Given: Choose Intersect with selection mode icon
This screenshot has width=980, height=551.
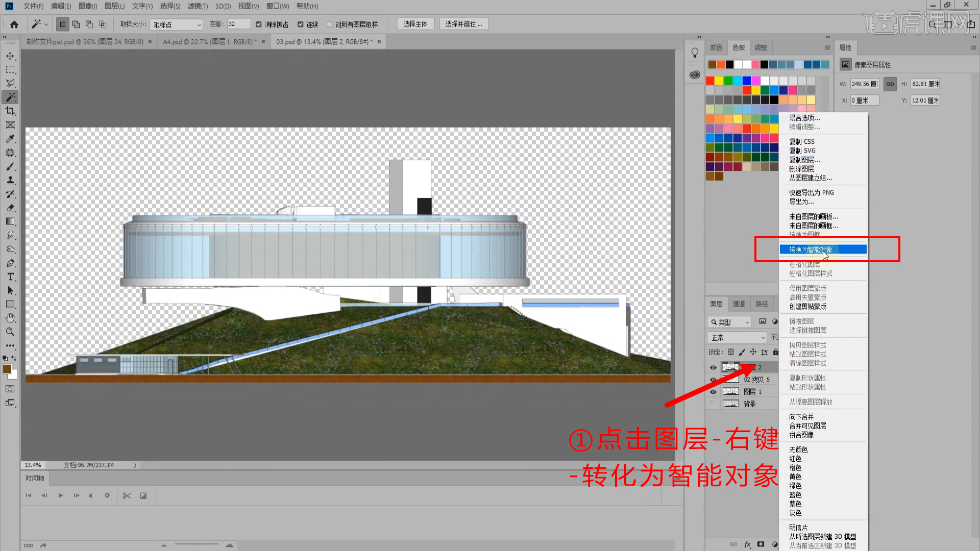Looking at the screenshot, I should [x=103, y=24].
